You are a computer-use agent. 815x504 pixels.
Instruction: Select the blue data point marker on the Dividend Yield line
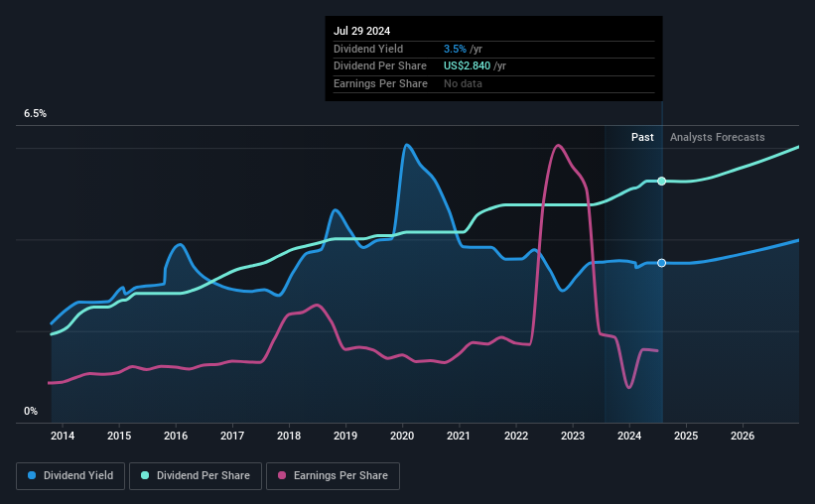[662, 263]
